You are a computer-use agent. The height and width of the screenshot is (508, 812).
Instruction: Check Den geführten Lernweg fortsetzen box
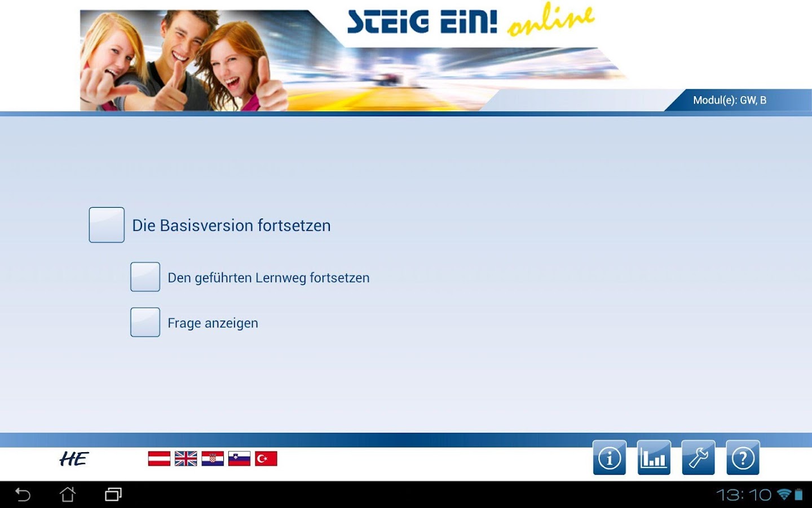[x=145, y=277]
